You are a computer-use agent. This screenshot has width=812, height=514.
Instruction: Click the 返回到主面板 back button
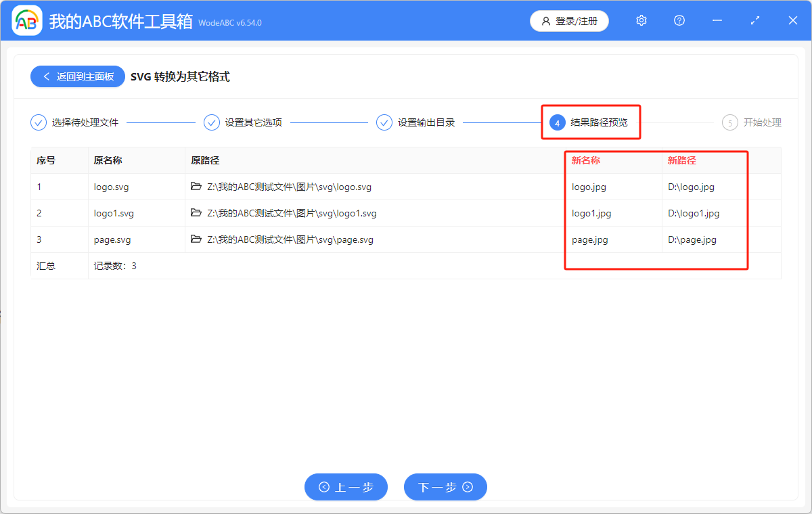coord(77,76)
